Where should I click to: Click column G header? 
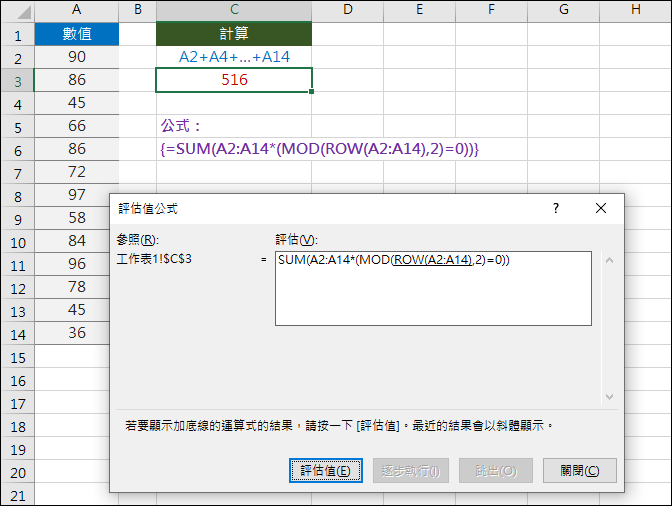tap(564, 10)
